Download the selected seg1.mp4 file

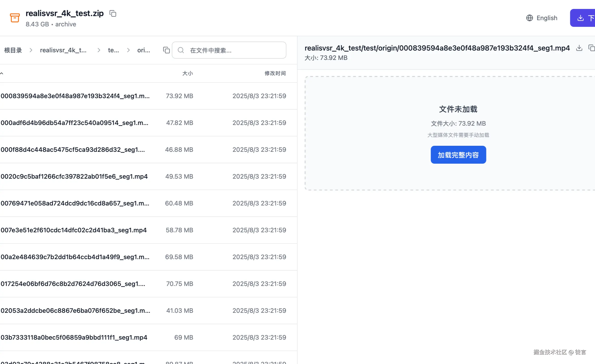579,48
